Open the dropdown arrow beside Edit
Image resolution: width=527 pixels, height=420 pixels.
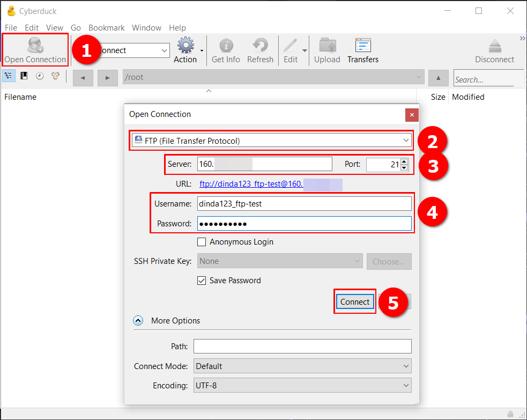[305, 51]
